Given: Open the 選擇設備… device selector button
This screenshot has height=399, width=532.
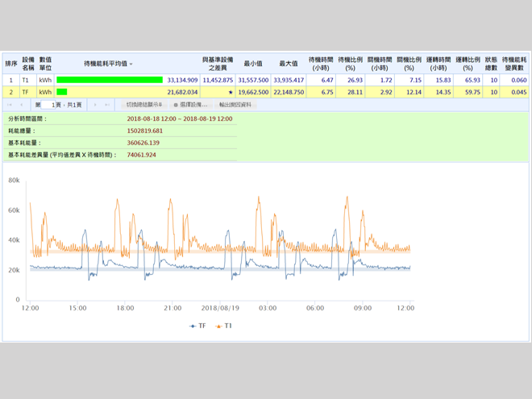Looking at the screenshot, I should pyautogui.click(x=190, y=105).
